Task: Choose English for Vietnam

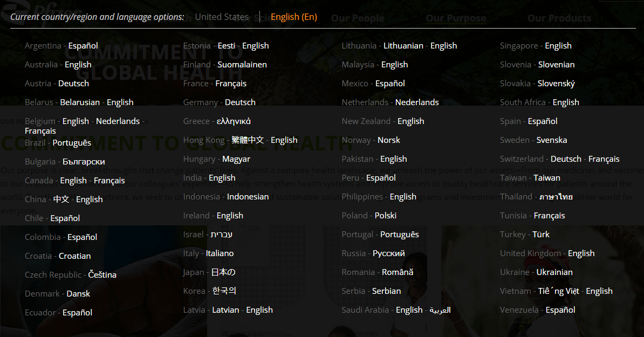Action: 599,291
